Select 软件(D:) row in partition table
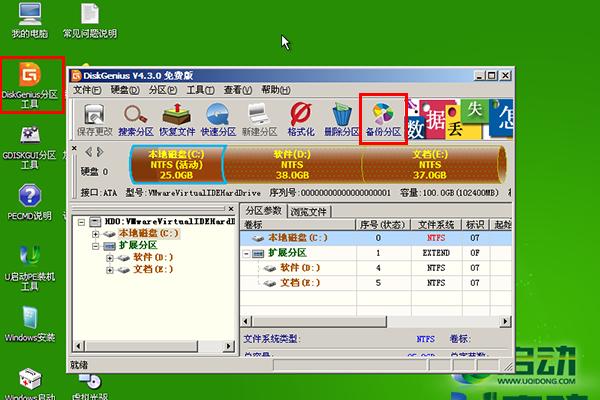The height and width of the screenshot is (400, 600). coord(376,268)
